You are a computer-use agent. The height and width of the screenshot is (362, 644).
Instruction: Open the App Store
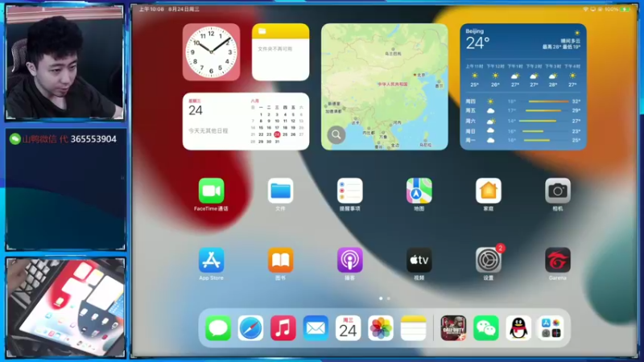(x=211, y=260)
